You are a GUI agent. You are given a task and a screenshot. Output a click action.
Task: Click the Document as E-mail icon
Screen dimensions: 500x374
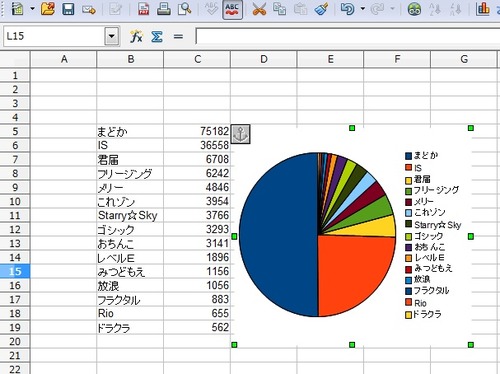[89, 10]
